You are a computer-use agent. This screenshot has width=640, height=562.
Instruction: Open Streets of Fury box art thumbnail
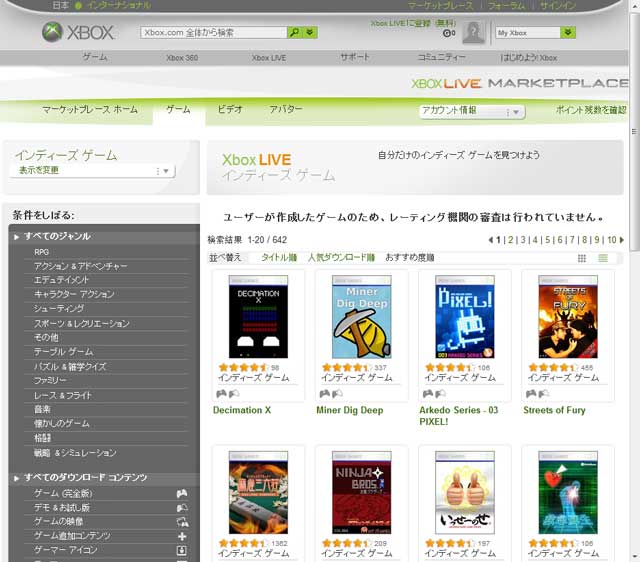[568, 317]
